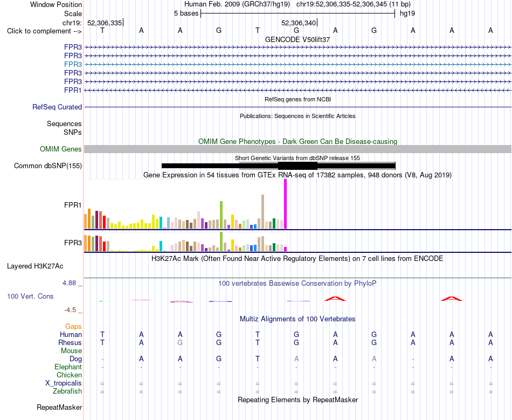Open 'Short Genetic Variants from dbSNP release 155'
The height and width of the screenshot is (420, 512).
pos(297,158)
